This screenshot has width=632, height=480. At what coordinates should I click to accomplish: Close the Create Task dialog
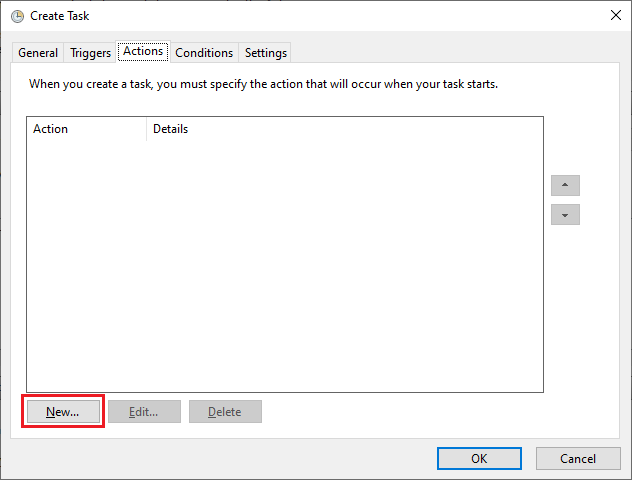point(615,15)
